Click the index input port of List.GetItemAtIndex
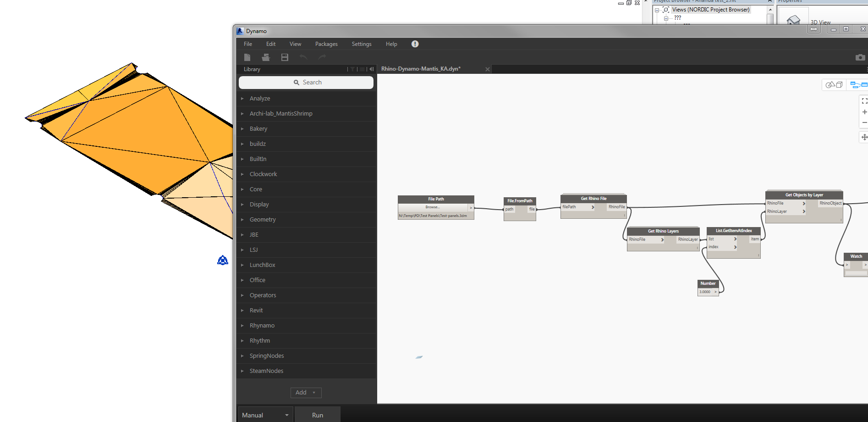 point(722,247)
